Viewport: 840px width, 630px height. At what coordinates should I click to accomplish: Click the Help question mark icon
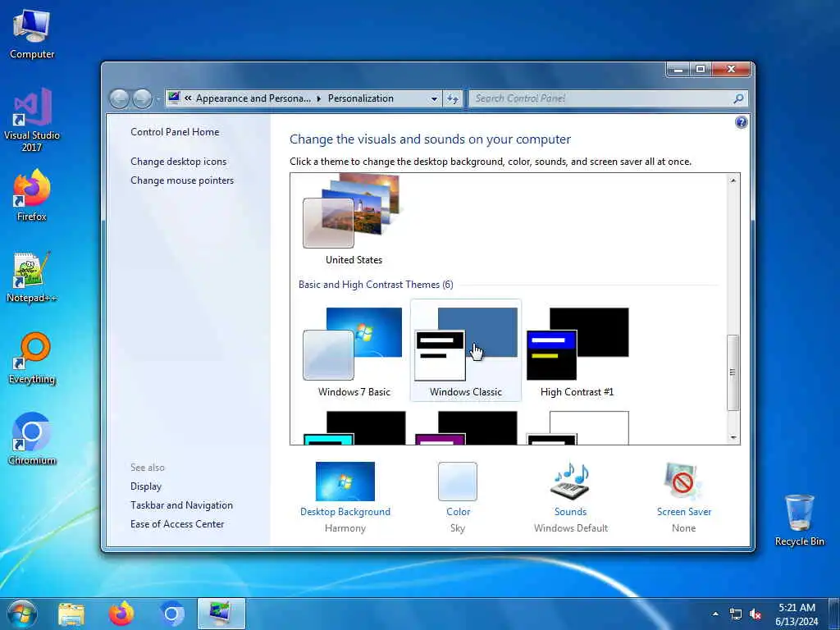[741, 123]
